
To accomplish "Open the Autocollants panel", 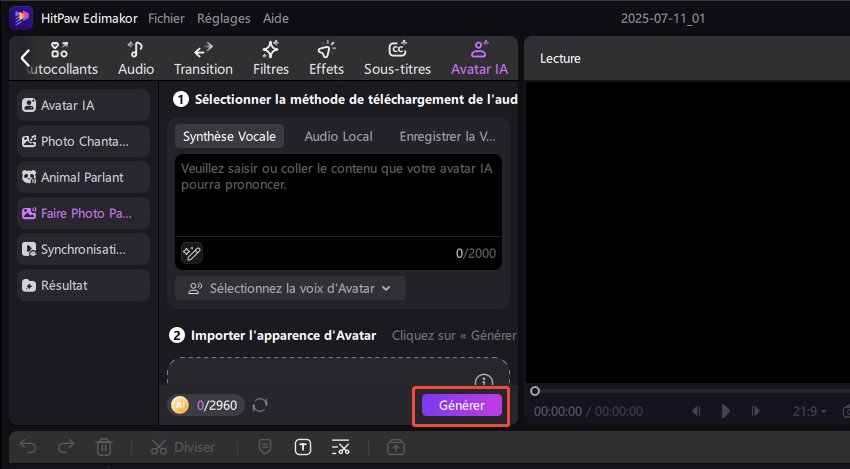I will coord(62,59).
